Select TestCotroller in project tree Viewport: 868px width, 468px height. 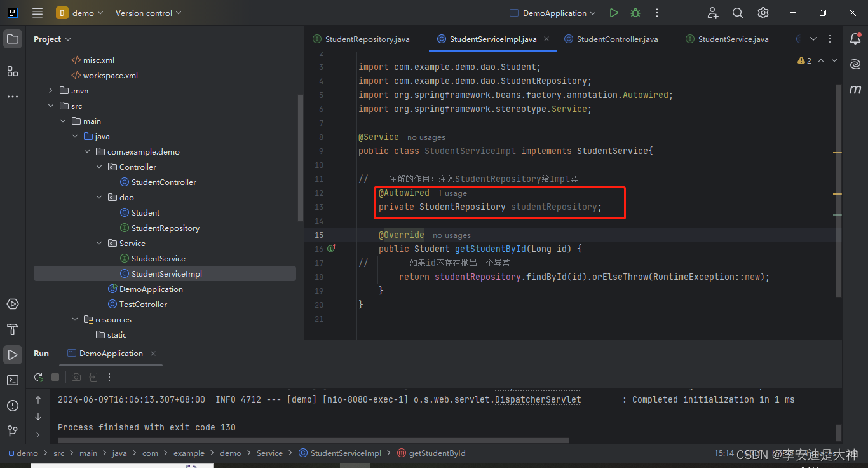(144, 305)
